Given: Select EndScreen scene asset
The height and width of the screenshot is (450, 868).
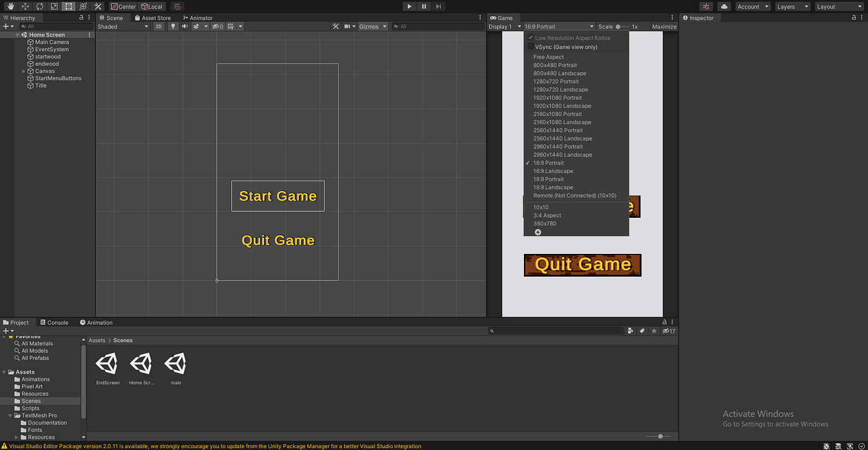Looking at the screenshot, I should tap(108, 369).
